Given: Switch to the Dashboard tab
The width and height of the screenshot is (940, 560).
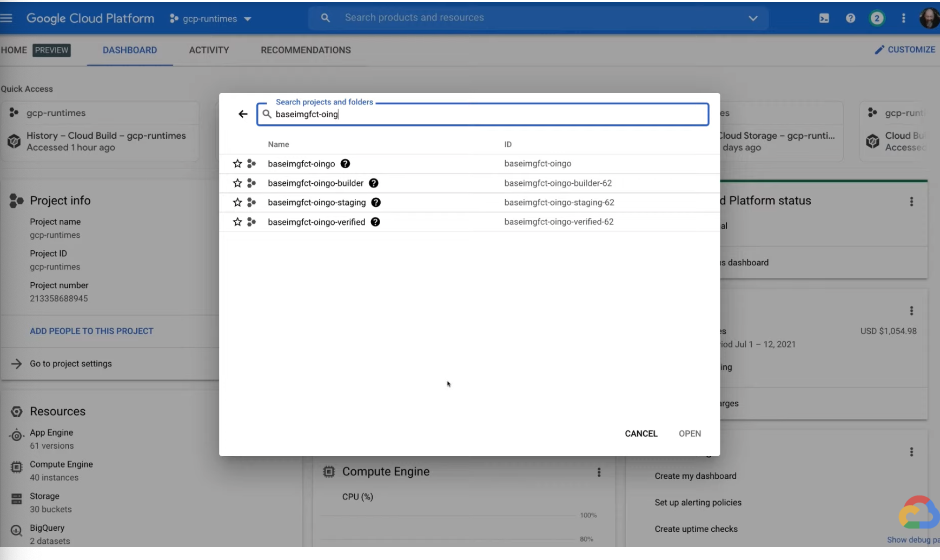Looking at the screenshot, I should click(x=130, y=50).
